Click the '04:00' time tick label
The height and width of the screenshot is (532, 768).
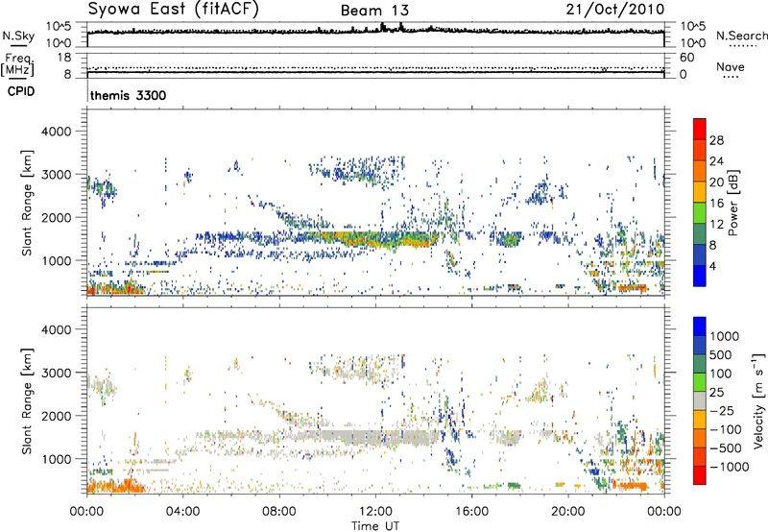pyautogui.click(x=182, y=512)
